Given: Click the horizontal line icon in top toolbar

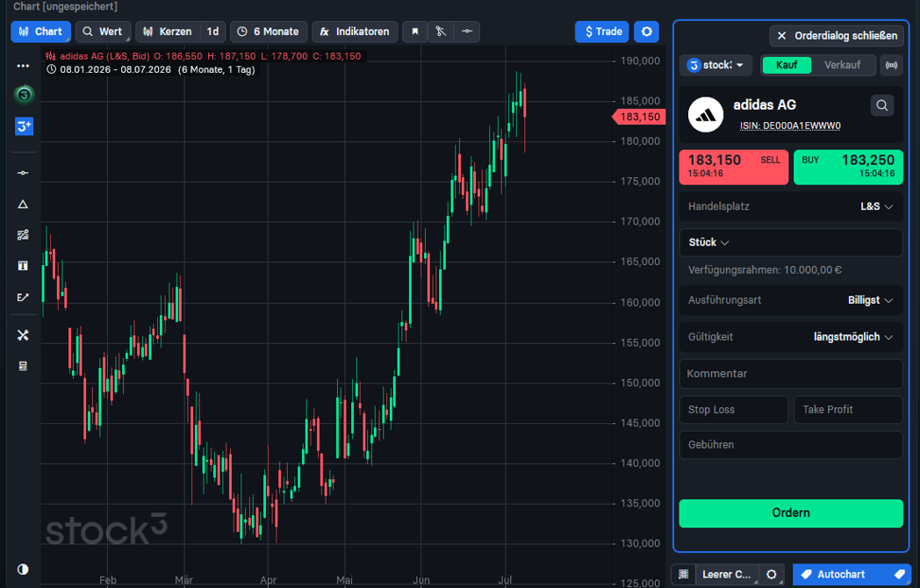Looking at the screenshot, I should 467,32.
